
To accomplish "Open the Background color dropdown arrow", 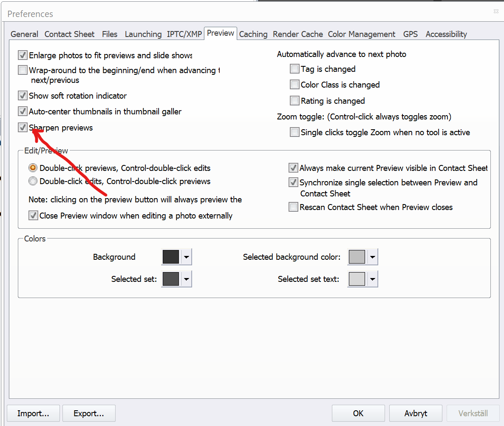I will (x=187, y=257).
